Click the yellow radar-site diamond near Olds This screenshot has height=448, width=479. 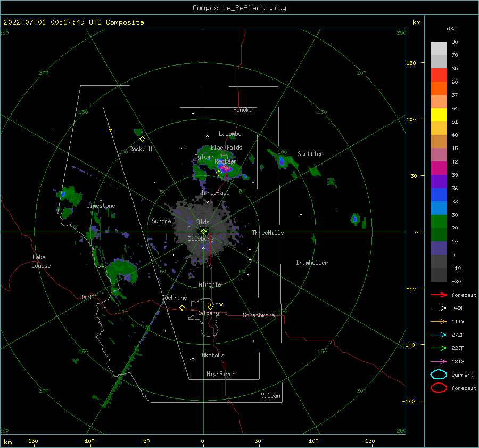click(203, 232)
